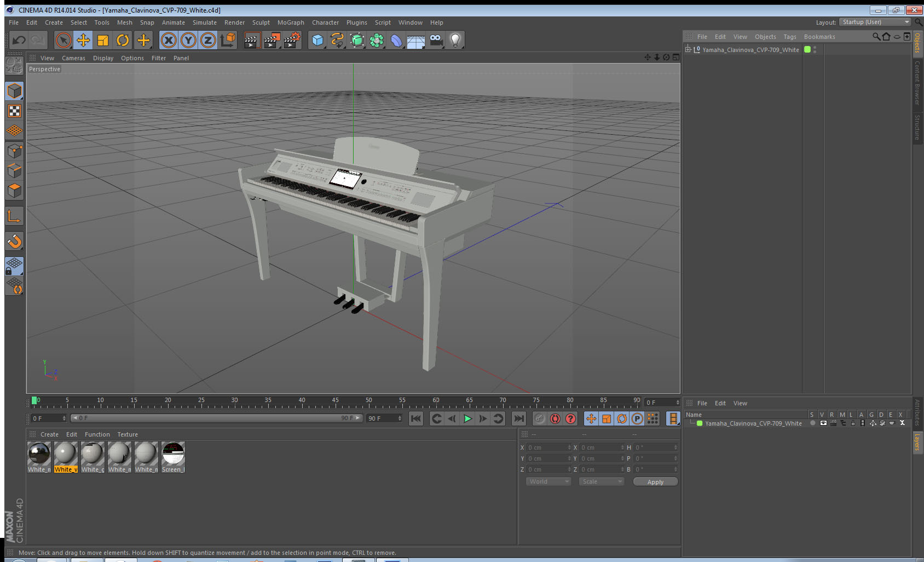Select the Rotate tool in top toolbar

pos(123,40)
